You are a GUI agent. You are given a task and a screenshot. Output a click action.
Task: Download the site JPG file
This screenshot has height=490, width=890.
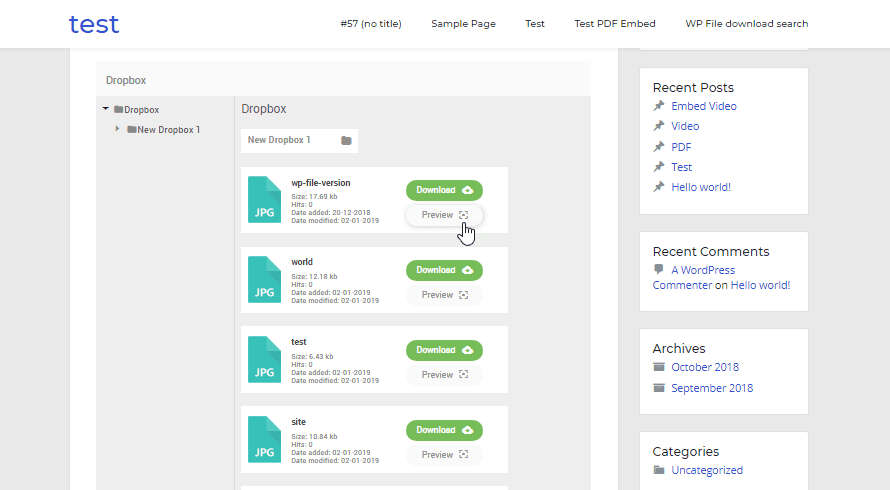(x=444, y=430)
